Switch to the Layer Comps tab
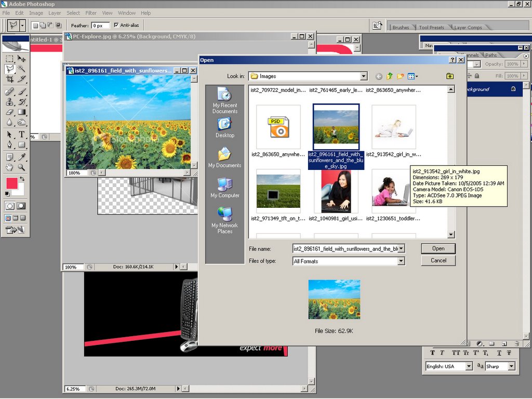Image resolution: width=532 pixels, height=399 pixels. point(468,27)
